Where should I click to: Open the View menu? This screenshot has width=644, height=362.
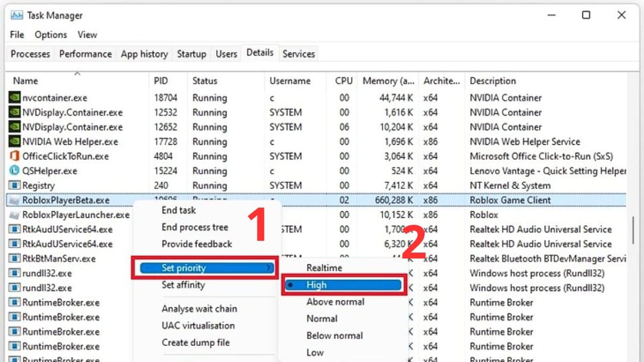point(87,34)
